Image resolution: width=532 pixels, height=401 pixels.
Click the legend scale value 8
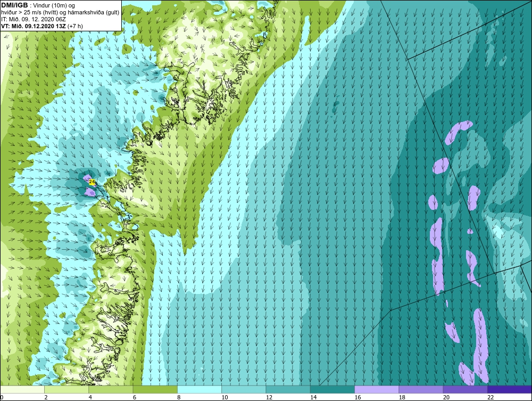[179, 398]
